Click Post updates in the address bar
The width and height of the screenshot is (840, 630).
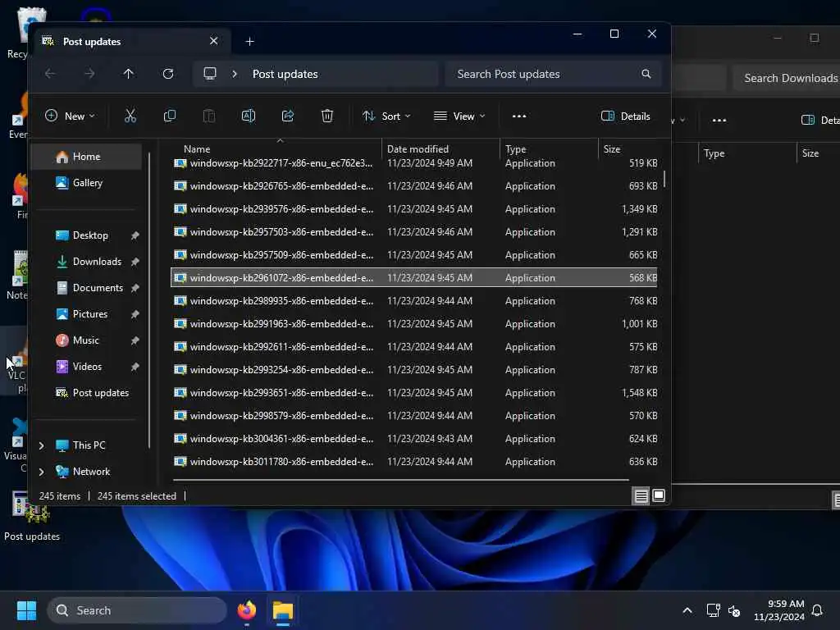(x=285, y=74)
